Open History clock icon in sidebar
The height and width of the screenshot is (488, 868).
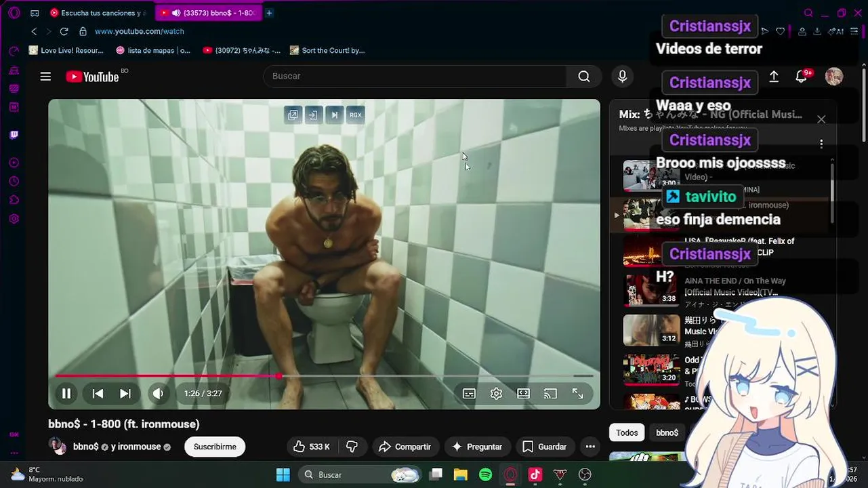pos(14,181)
